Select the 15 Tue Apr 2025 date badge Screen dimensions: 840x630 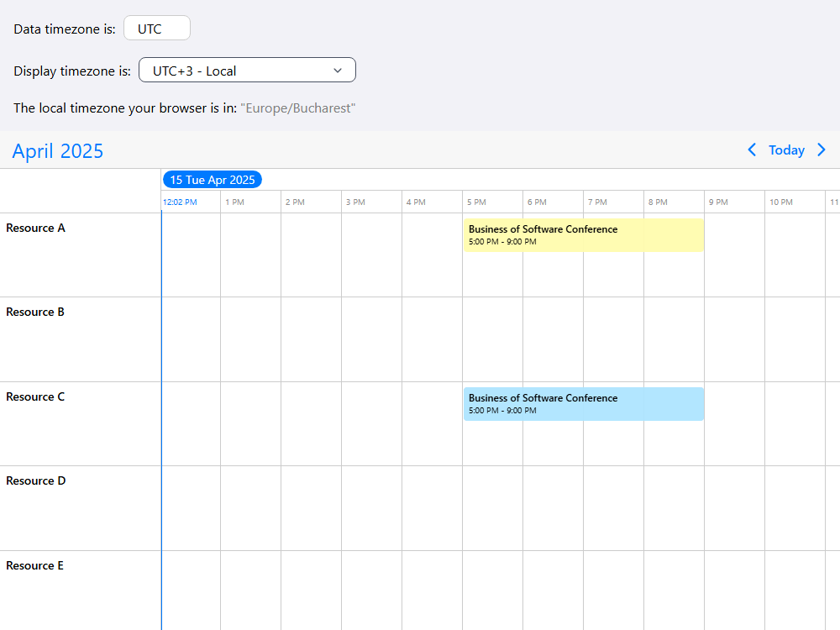click(x=213, y=180)
